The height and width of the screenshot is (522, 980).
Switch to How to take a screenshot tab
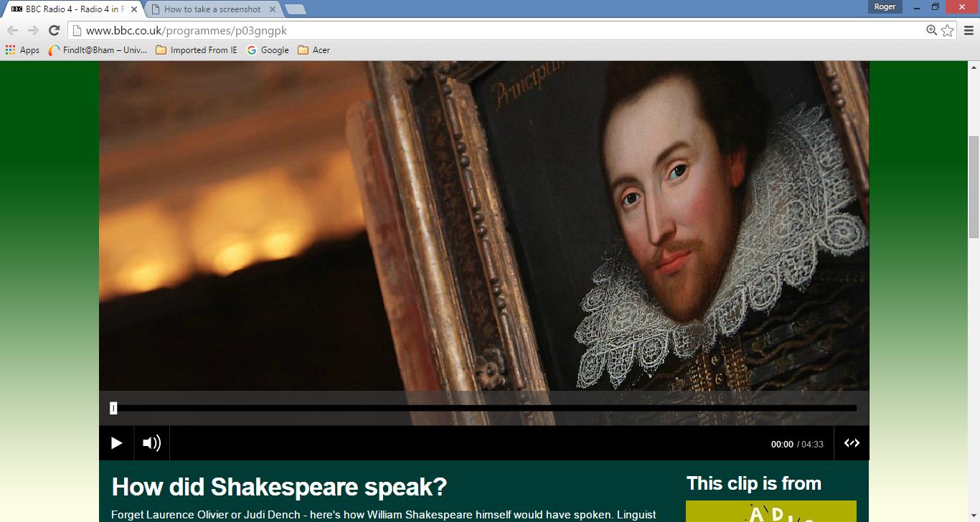(212, 9)
